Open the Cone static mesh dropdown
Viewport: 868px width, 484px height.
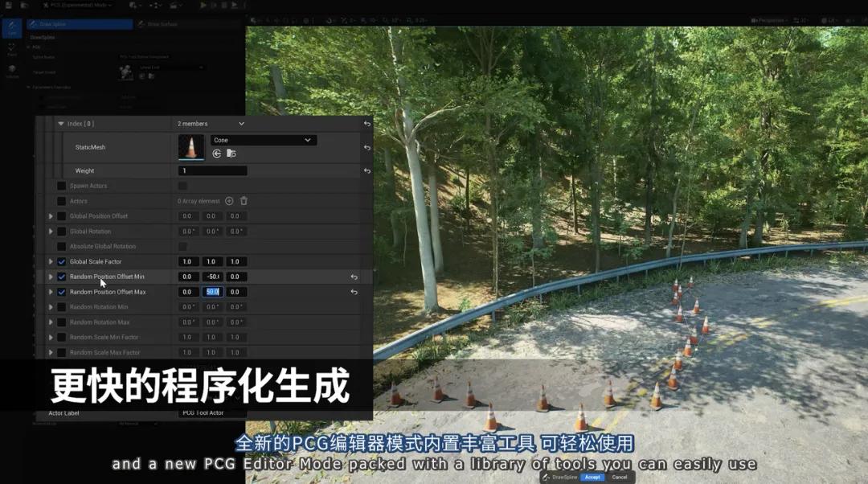(263, 140)
